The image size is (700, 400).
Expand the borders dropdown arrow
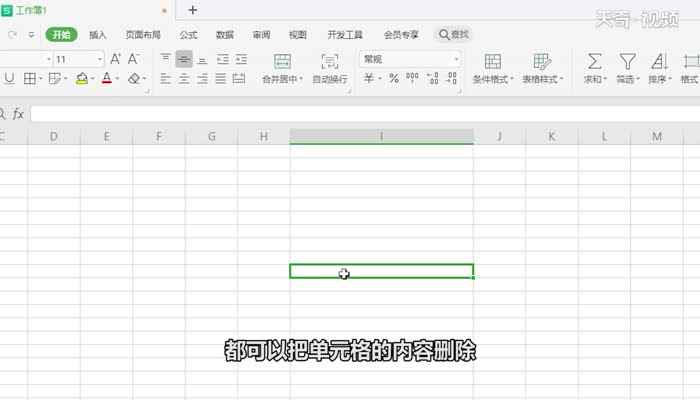(41, 79)
